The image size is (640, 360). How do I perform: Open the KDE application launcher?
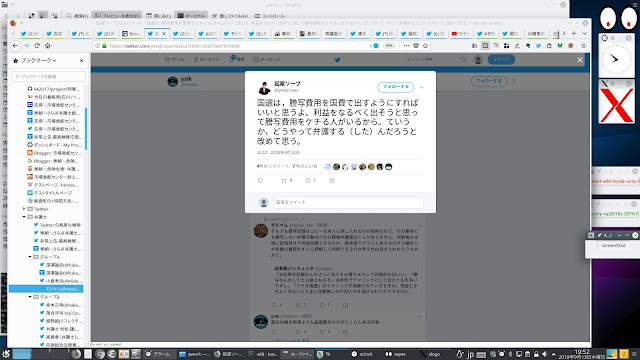point(6,354)
